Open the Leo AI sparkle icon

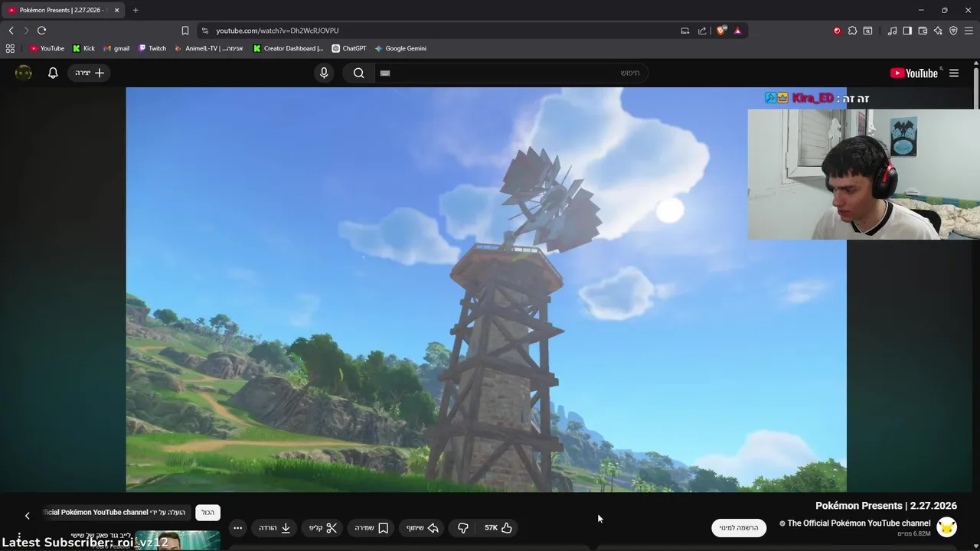point(938,31)
